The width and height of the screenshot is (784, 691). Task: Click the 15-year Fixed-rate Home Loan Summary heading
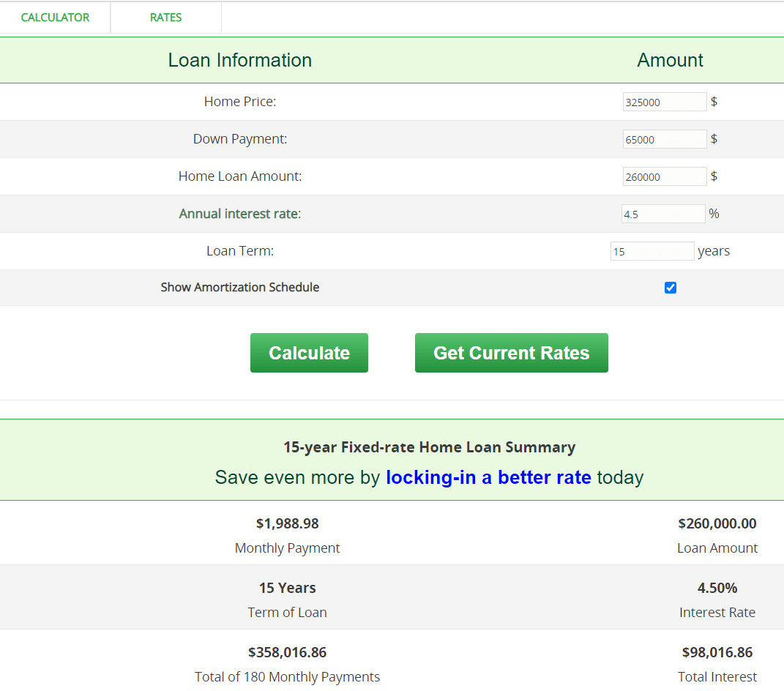(x=430, y=447)
